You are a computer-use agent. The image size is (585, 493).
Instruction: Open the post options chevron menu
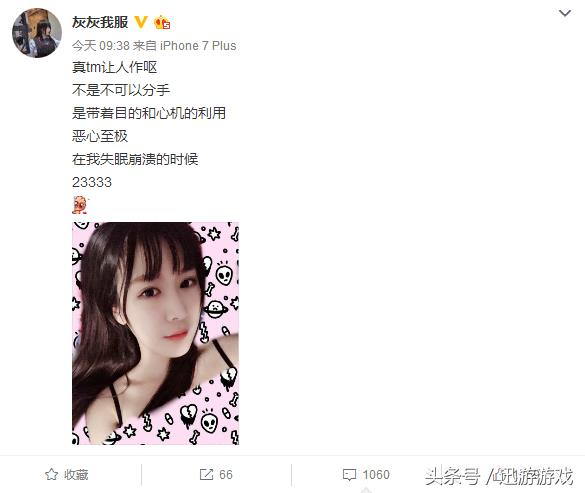(565, 13)
